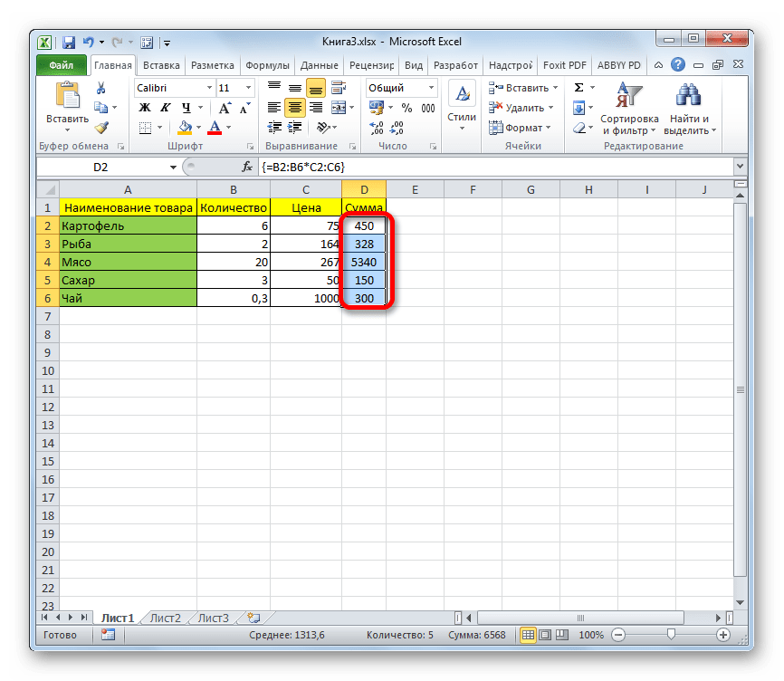Toggle bold Ж formatting
This screenshot has width=784, height=681.
click(145, 108)
